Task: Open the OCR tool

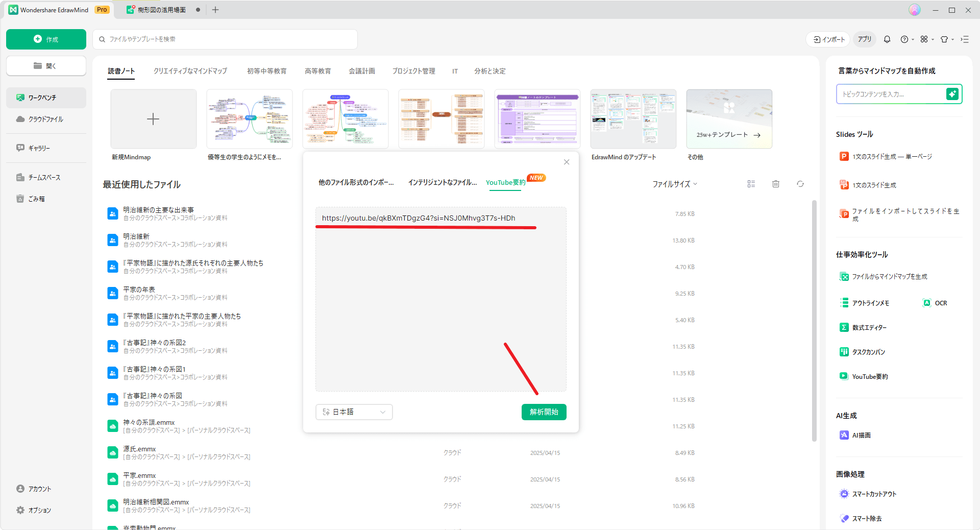Action: pos(935,303)
